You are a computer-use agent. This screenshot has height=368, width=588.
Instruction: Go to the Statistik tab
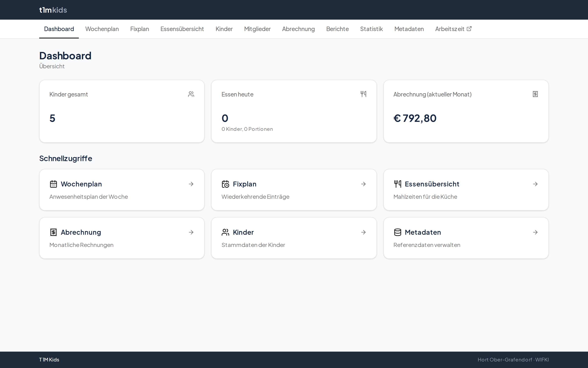click(371, 29)
